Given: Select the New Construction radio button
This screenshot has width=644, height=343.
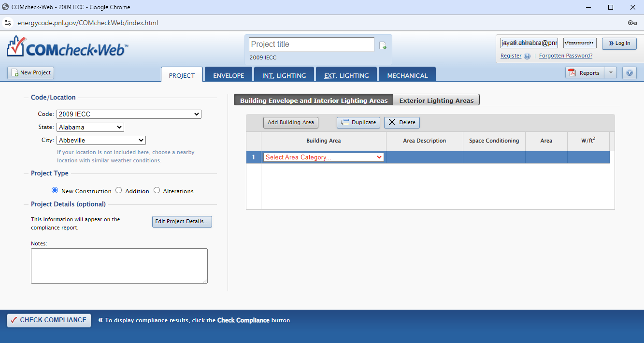Looking at the screenshot, I should point(55,190).
